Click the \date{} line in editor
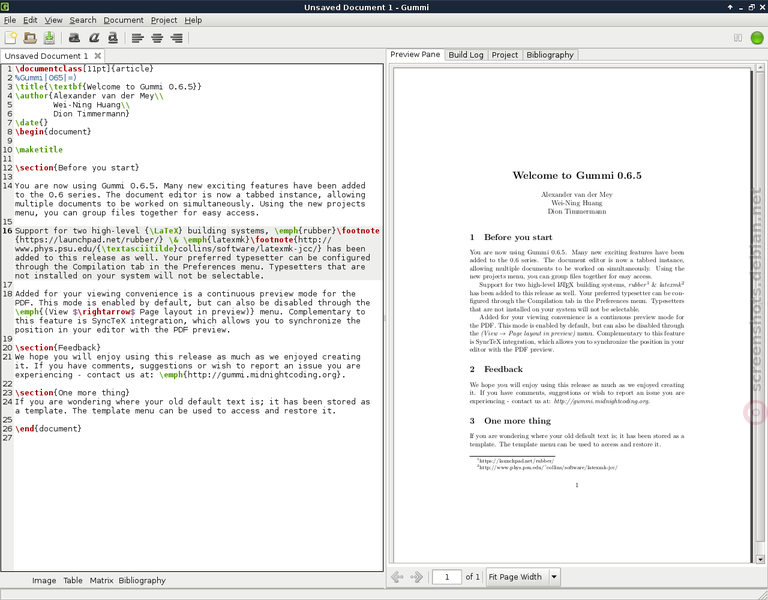 point(31,123)
